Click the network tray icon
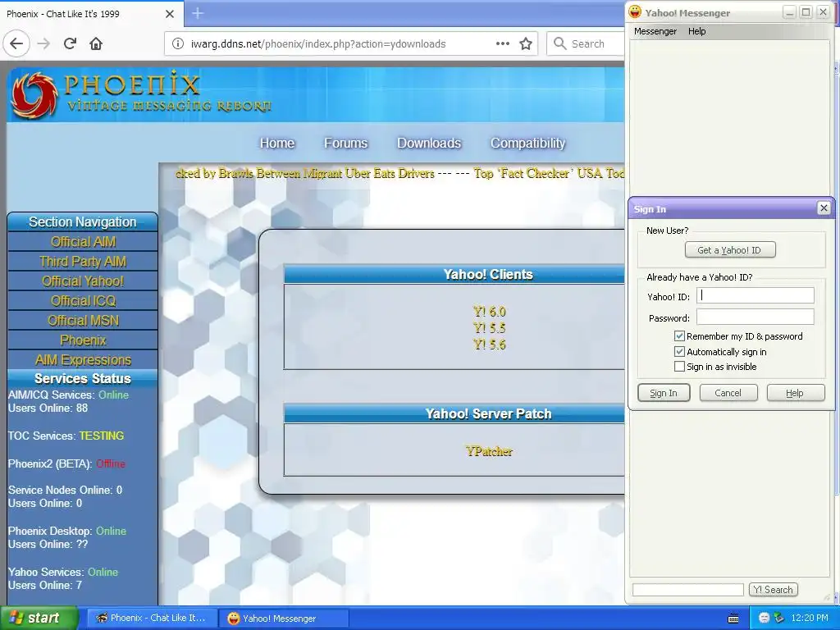This screenshot has height=630, width=840. (x=779, y=618)
